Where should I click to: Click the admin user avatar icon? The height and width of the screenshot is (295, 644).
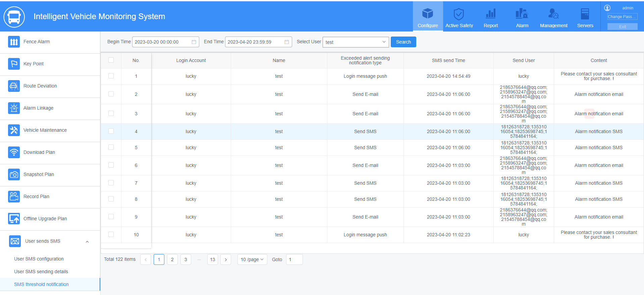607,8
